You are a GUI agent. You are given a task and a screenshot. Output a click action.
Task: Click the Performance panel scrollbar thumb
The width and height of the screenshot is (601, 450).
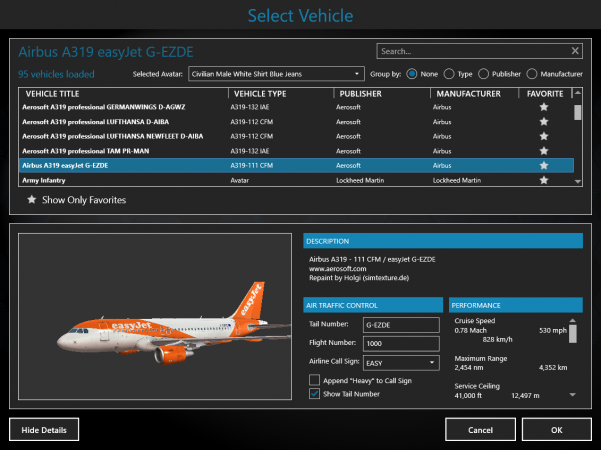(573, 333)
